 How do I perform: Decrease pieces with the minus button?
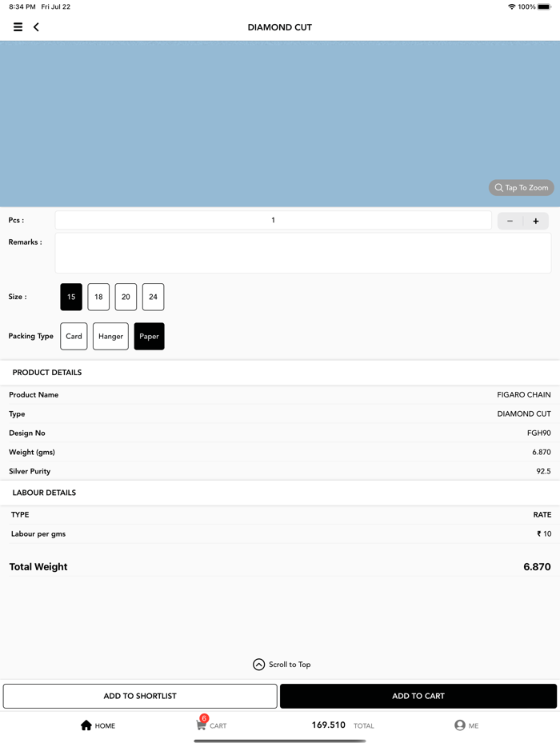(510, 221)
